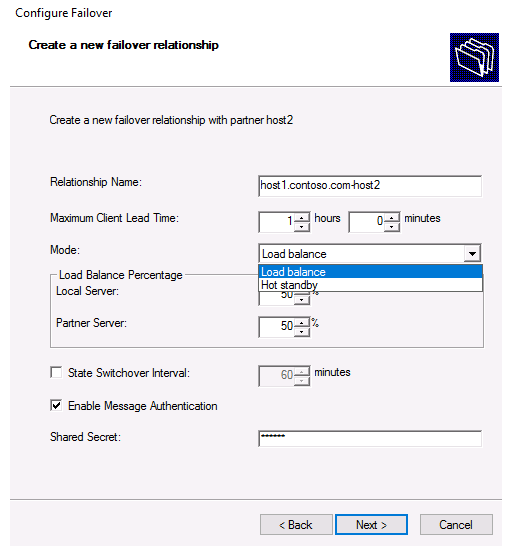Click the Mode combo box field
The width and height of the screenshot is (515, 548).
tap(370, 254)
